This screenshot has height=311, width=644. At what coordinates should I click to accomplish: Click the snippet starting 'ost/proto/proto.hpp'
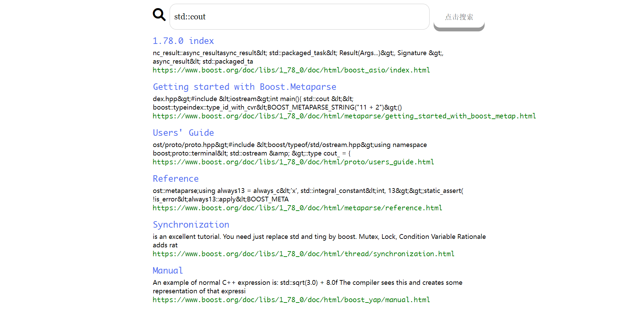point(290,149)
